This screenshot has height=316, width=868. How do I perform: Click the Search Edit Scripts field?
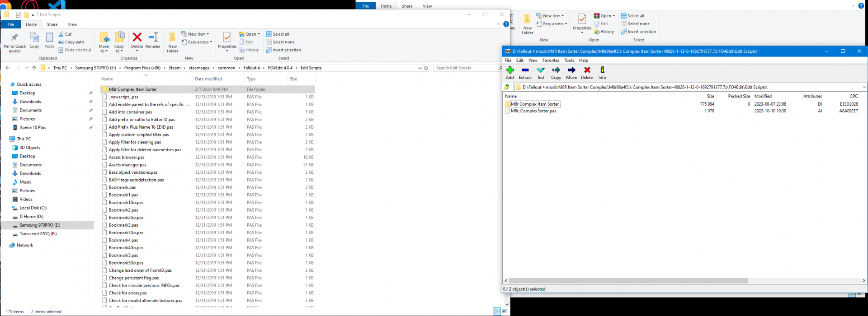click(465, 68)
